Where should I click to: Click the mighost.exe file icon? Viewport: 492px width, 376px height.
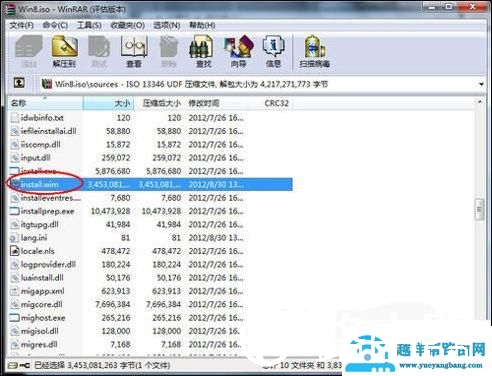[x=14, y=318]
